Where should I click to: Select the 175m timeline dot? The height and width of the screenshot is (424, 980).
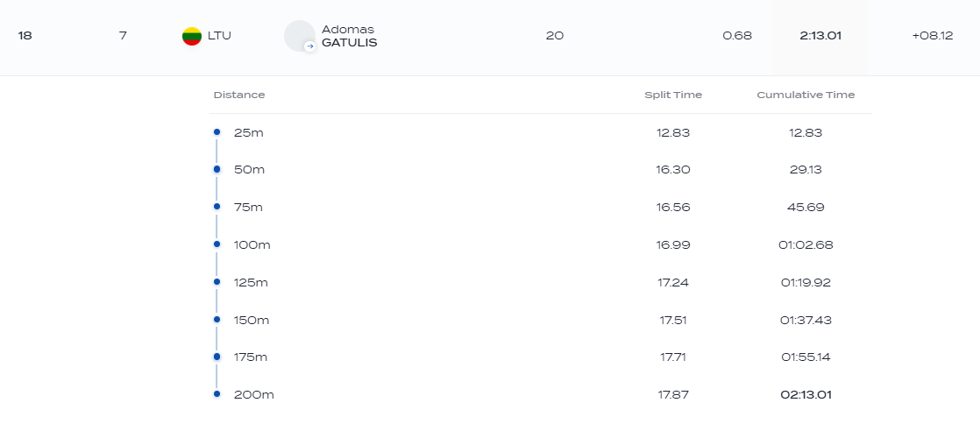[x=217, y=357]
